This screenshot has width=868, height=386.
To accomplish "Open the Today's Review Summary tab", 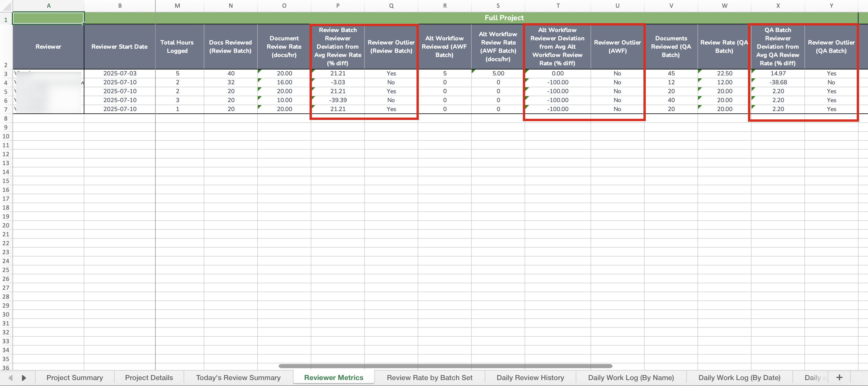I will [238, 378].
